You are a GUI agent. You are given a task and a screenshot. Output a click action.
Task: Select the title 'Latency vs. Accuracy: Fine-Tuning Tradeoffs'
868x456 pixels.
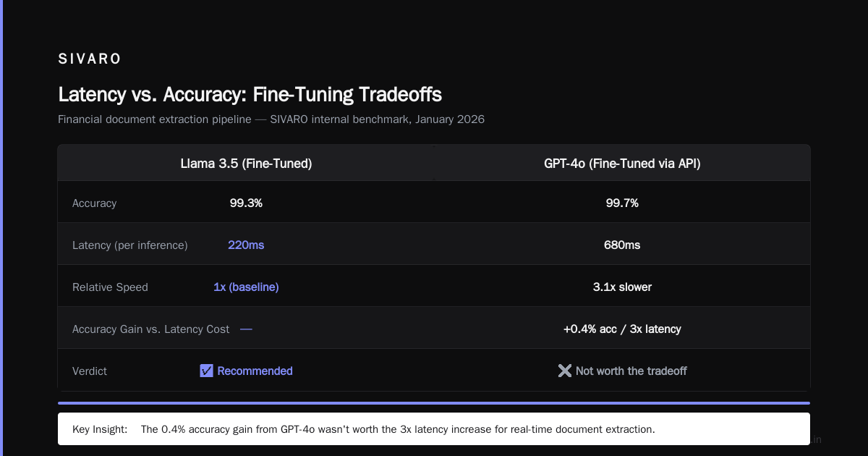250,94
